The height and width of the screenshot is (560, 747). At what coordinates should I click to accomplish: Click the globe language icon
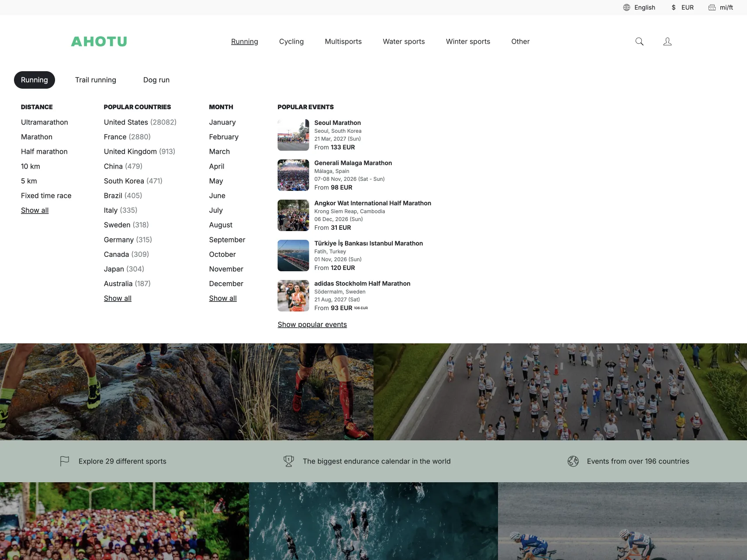626,7
